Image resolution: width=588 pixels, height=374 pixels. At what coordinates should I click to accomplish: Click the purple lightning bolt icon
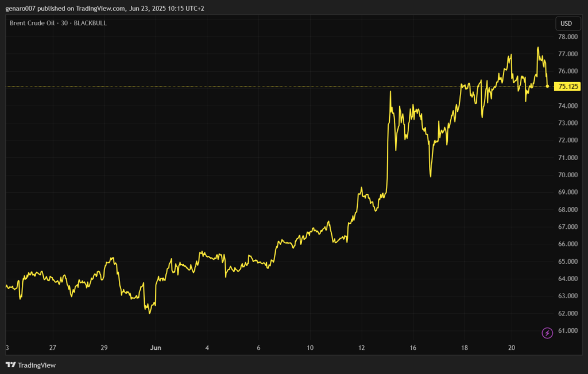(547, 333)
